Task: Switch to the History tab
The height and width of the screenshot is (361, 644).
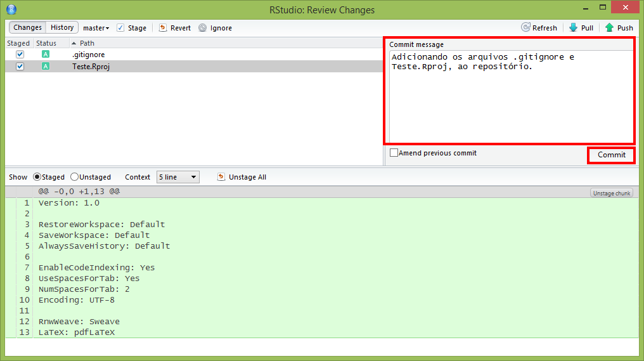Action: click(62, 27)
